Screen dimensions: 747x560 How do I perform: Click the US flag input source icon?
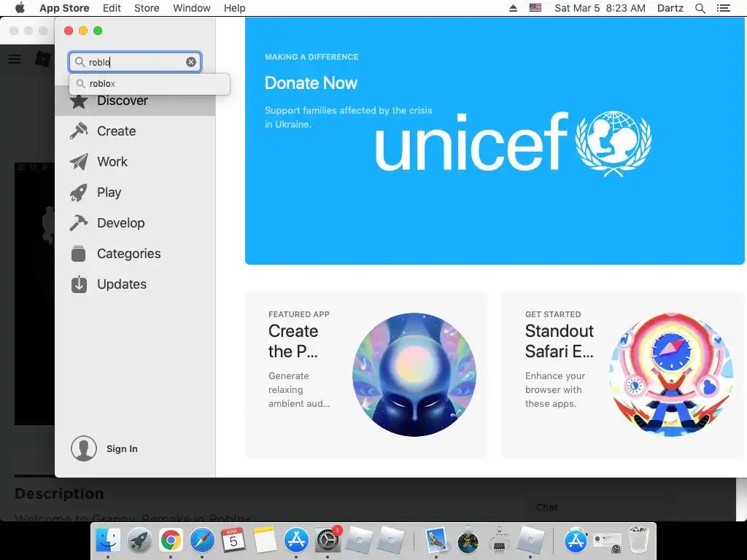535,8
